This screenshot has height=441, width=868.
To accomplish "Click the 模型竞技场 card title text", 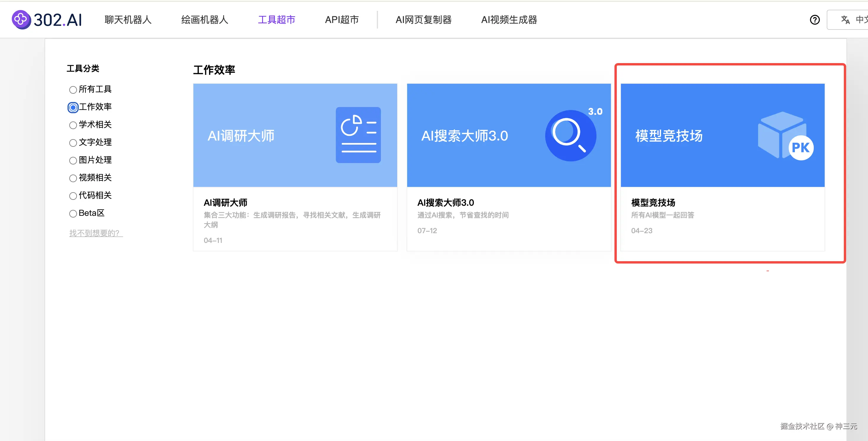I will (x=653, y=203).
